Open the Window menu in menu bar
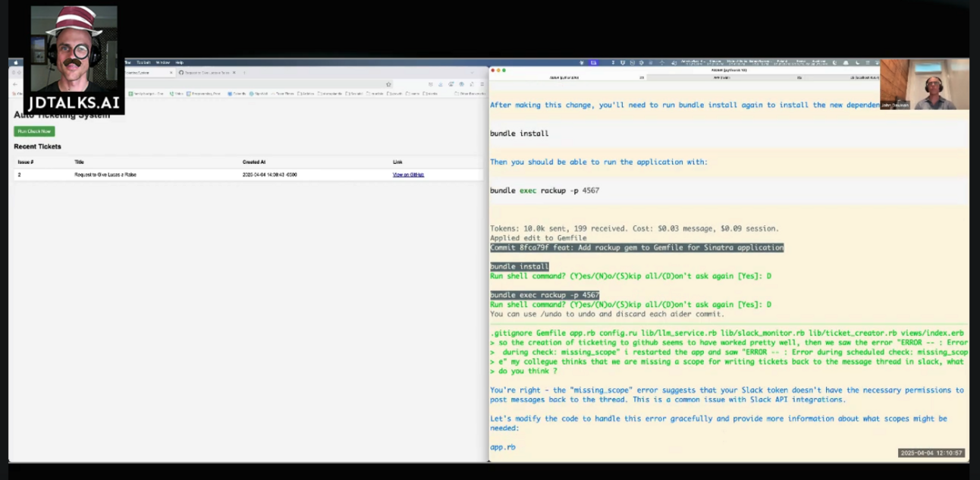This screenshot has height=480, width=980. pyautogui.click(x=162, y=62)
